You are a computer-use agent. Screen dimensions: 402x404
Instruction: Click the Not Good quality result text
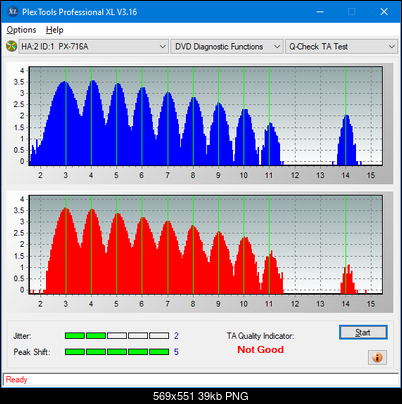tap(260, 350)
